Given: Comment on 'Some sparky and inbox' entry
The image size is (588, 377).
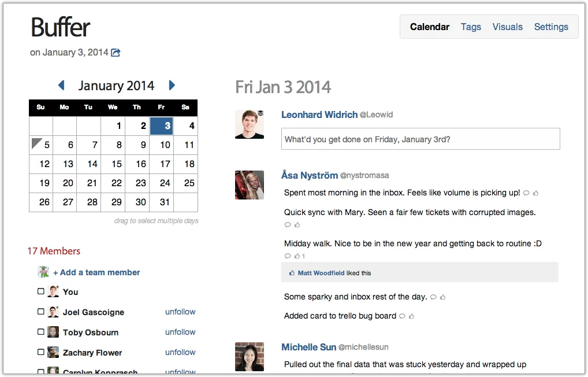Looking at the screenshot, I should pos(433,297).
